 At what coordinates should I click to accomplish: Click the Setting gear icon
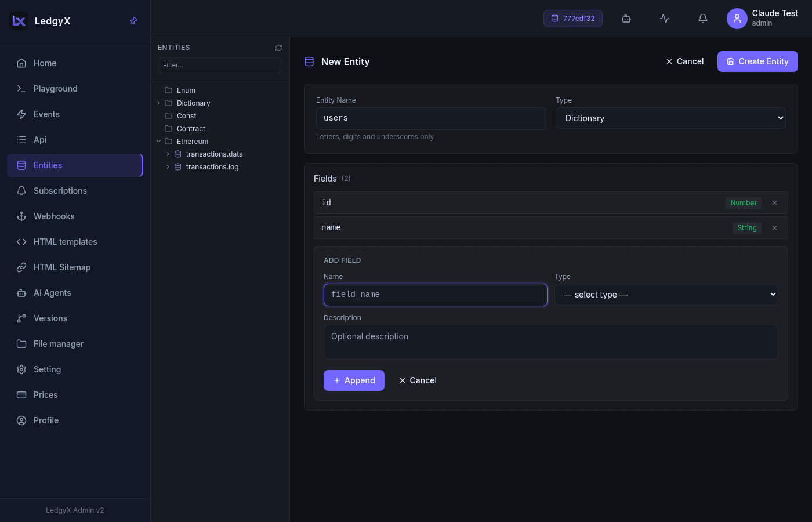pyautogui.click(x=21, y=369)
